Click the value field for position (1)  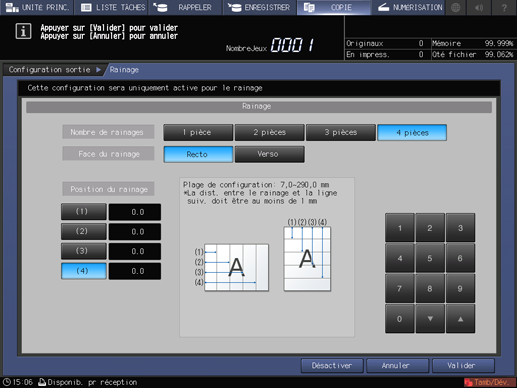coord(135,212)
